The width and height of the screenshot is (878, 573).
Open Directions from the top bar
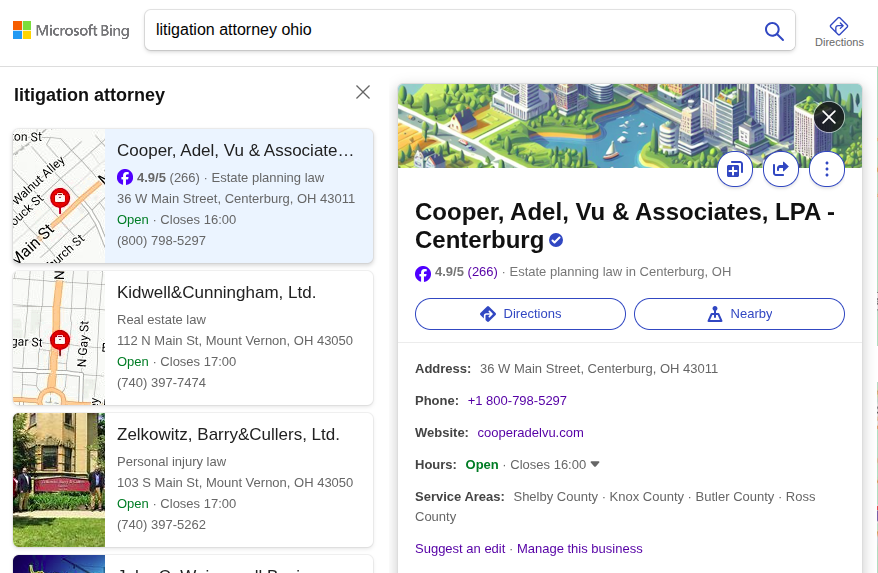tap(839, 32)
